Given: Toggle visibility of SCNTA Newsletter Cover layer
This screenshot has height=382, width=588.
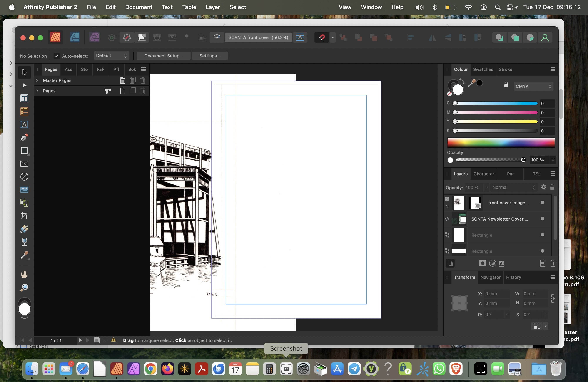Looking at the screenshot, I should pyautogui.click(x=543, y=219).
